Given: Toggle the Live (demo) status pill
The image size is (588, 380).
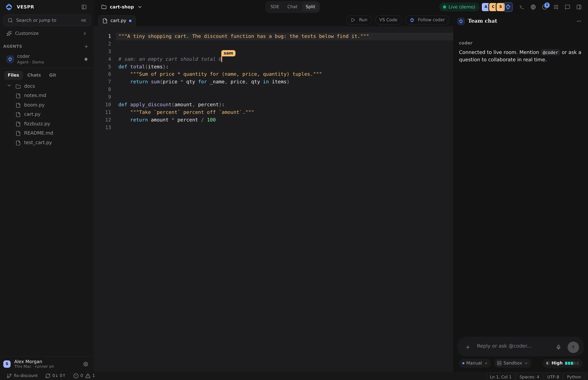Looking at the screenshot, I should pyautogui.click(x=459, y=7).
